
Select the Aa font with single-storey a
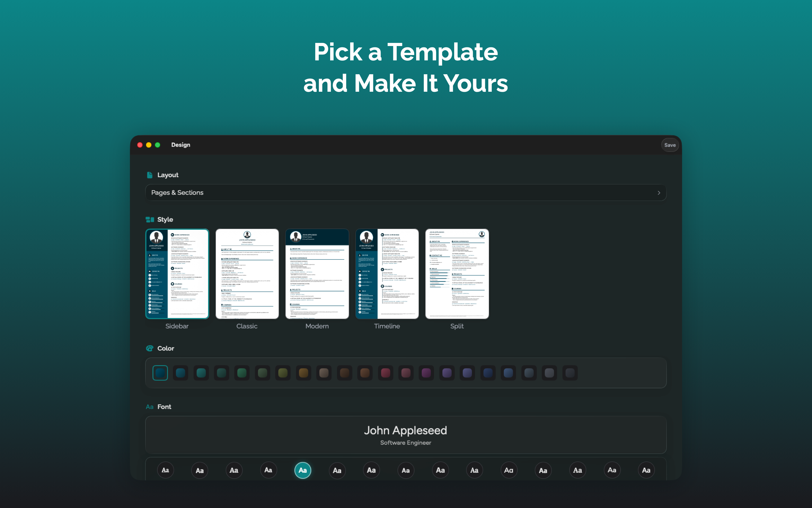pos(509,470)
